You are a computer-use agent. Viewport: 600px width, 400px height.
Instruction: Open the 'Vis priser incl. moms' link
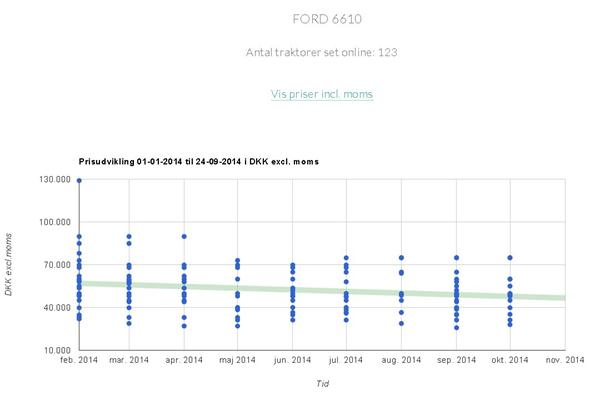(322, 94)
